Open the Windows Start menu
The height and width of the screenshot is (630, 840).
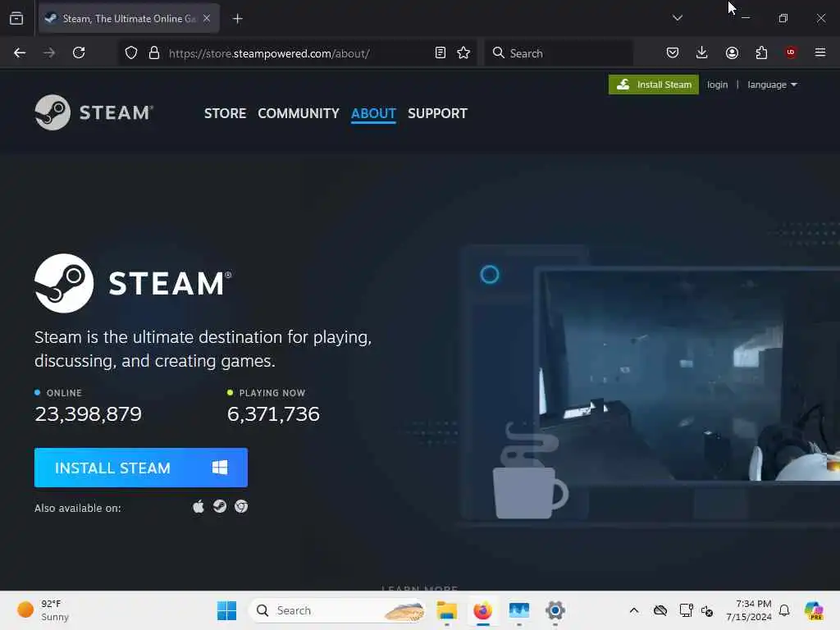coord(226,610)
